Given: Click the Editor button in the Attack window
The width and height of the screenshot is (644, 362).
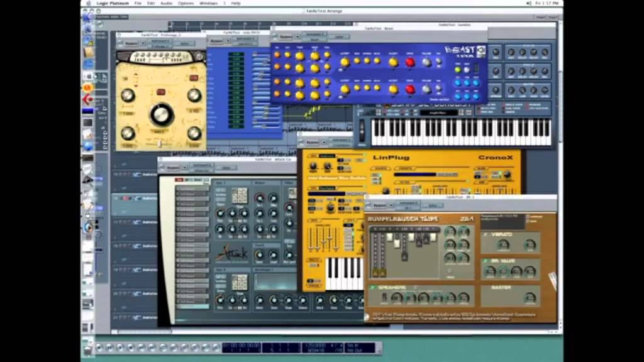Looking at the screenshot, I should (226, 168).
